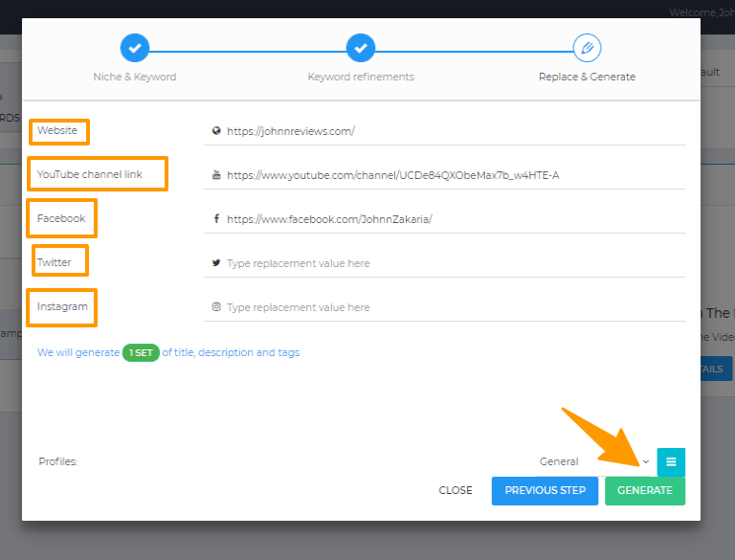735x560 pixels.
Task: Click into the Instagram replacement value field
Action: 450,307
